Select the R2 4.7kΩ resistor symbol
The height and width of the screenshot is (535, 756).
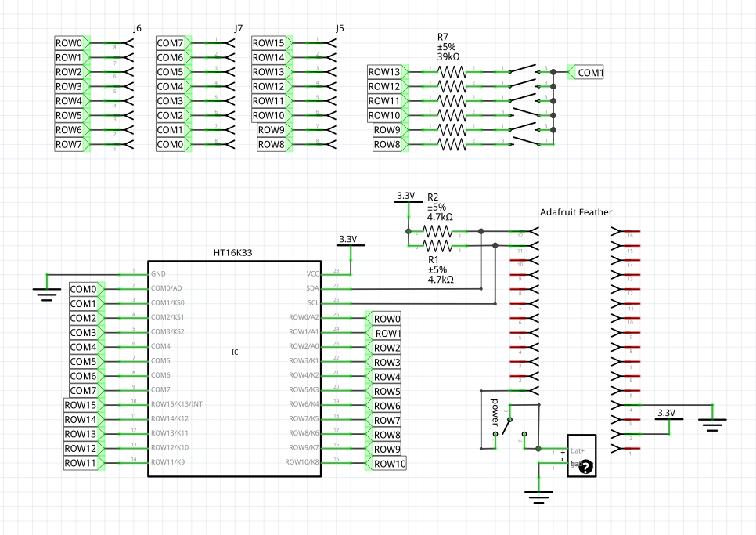tap(437, 232)
